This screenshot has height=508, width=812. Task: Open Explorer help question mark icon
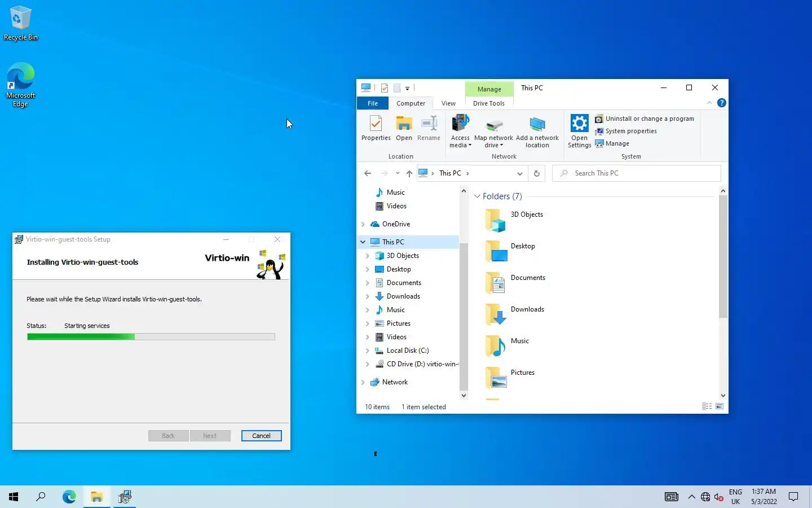point(722,103)
